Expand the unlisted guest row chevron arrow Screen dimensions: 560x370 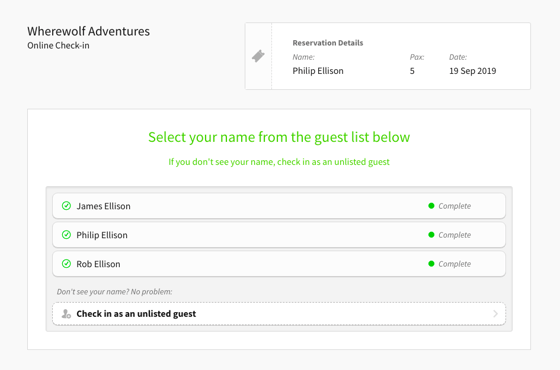[495, 314]
